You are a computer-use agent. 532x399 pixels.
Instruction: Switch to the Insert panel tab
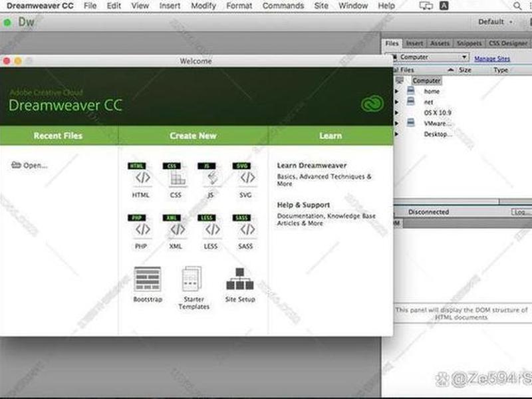[x=414, y=43]
